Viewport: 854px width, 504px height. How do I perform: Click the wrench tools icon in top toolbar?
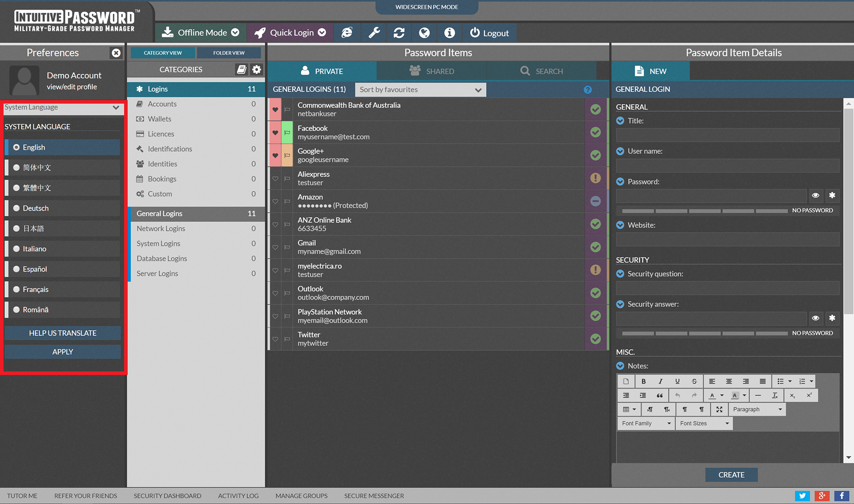point(374,32)
